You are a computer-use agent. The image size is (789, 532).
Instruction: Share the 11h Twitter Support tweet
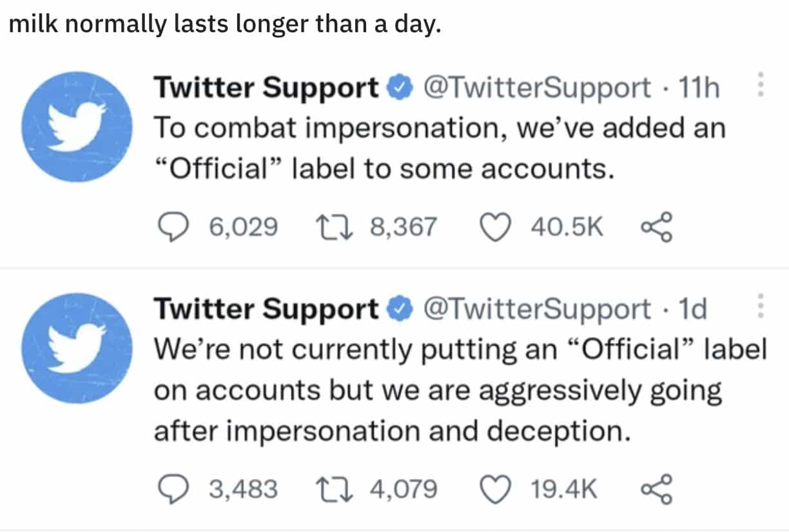656,227
